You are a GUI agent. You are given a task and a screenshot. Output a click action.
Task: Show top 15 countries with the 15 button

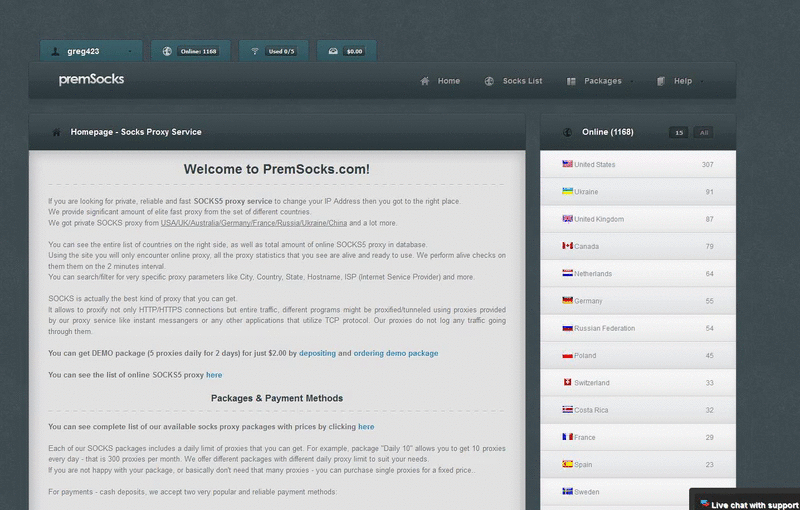point(679,133)
